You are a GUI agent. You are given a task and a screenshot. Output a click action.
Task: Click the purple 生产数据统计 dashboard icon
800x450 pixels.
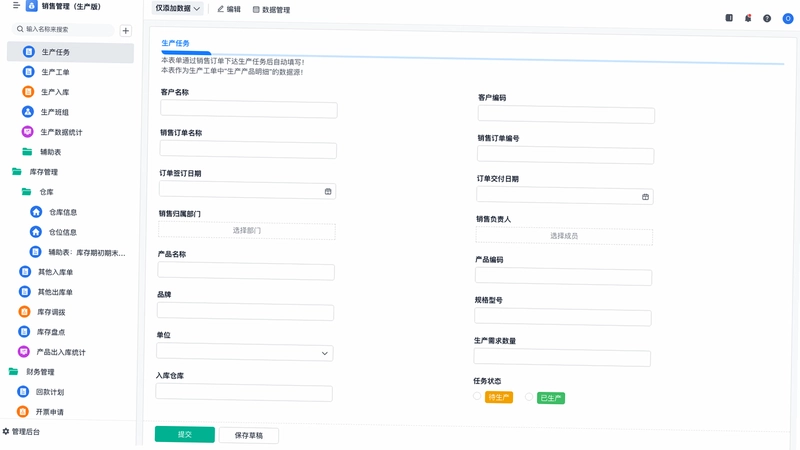point(28,132)
